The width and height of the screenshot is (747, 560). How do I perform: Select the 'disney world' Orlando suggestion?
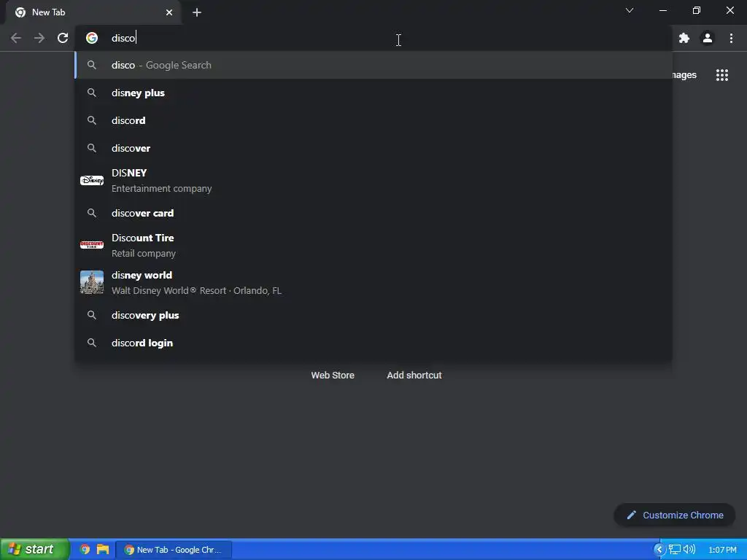coord(373,282)
